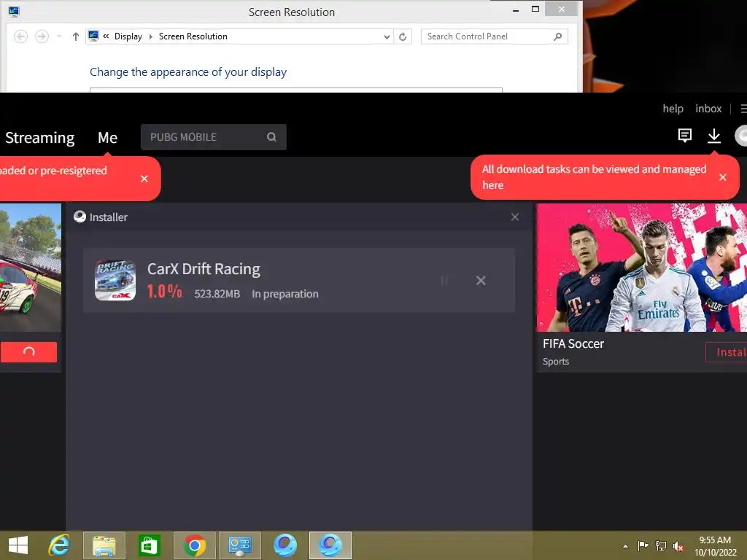
Task: Open Action Center flag icon
Action: pos(643,545)
